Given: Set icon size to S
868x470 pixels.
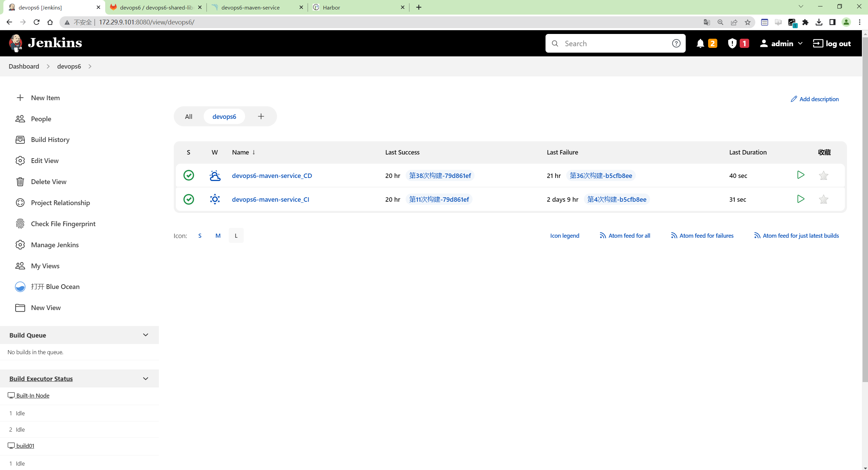Looking at the screenshot, I should coord(200,236).
